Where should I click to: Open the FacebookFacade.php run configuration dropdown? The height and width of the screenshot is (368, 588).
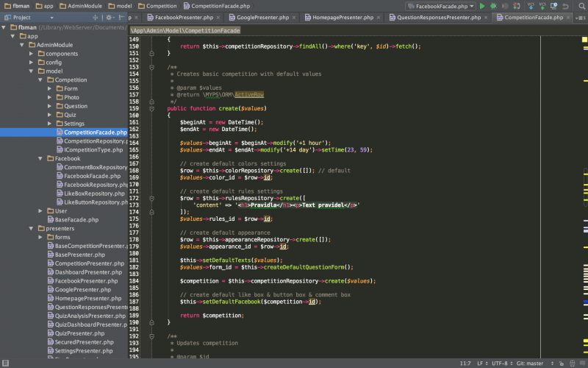(x=442, y=5)
